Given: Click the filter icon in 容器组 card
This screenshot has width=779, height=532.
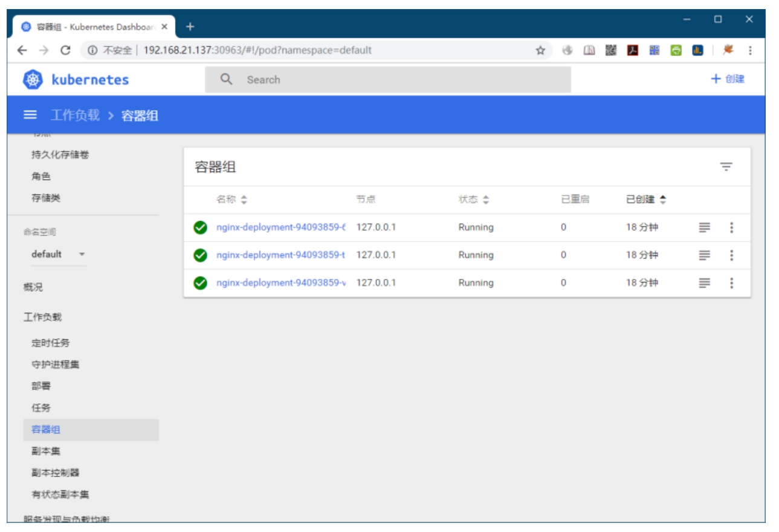Looking at the screenshot, I should point(726,167).
